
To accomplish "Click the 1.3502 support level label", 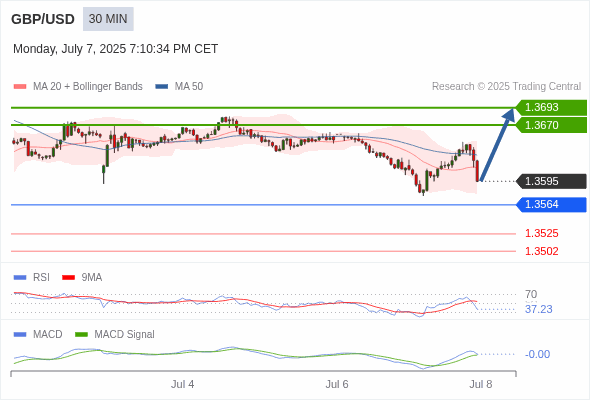I will [x=541, y=251].
